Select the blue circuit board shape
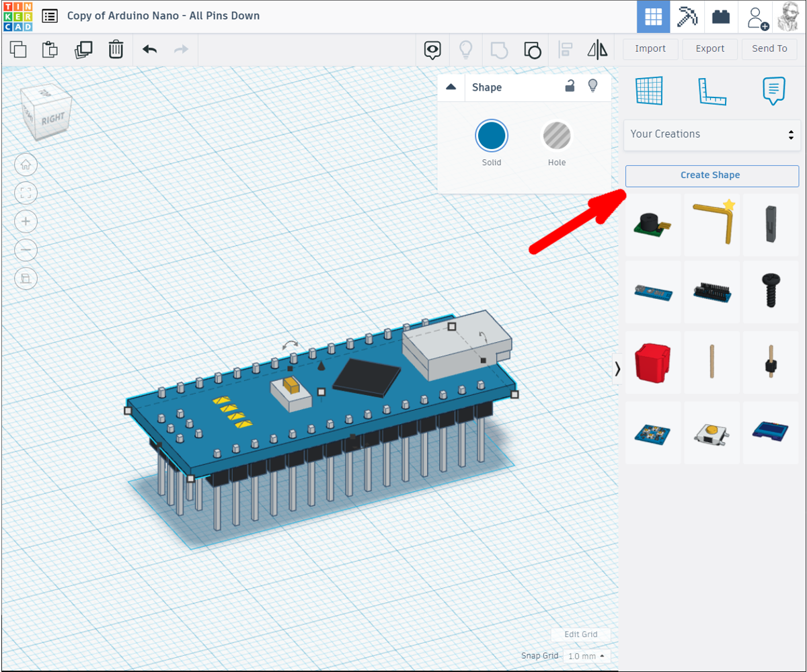Viewport: 807px width, 672px height. pyautogui.click(x=653, y=433)
